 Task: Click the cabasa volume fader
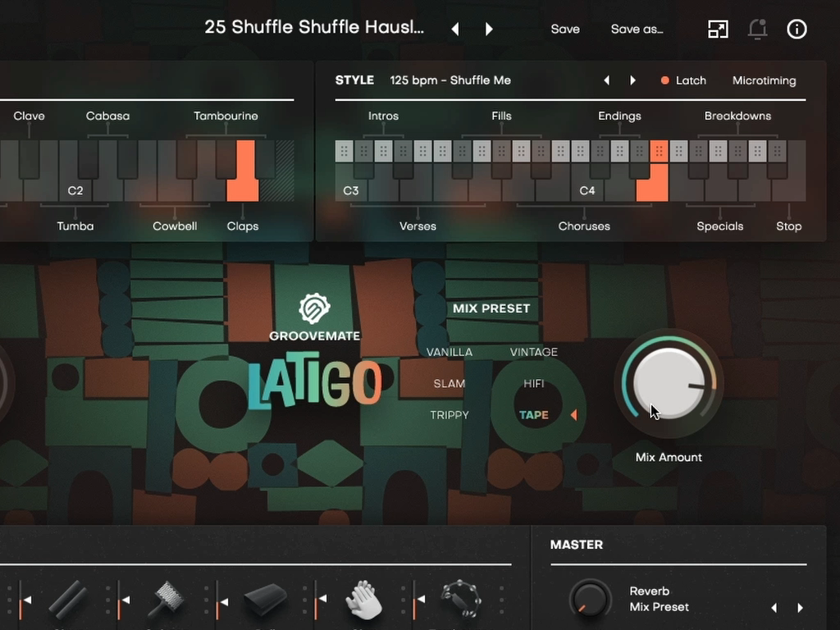tap(120, 601)
